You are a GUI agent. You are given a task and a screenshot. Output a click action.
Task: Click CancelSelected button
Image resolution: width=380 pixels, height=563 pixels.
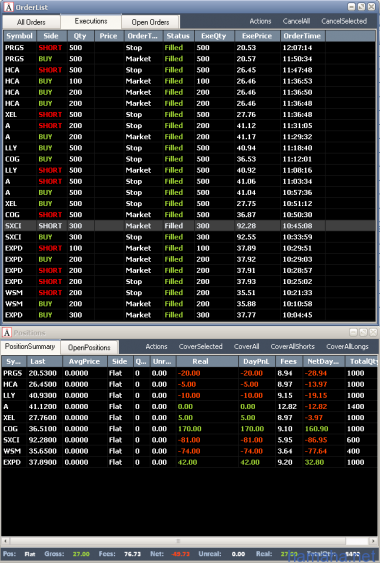pyautogui.click(x=344, y=21)
